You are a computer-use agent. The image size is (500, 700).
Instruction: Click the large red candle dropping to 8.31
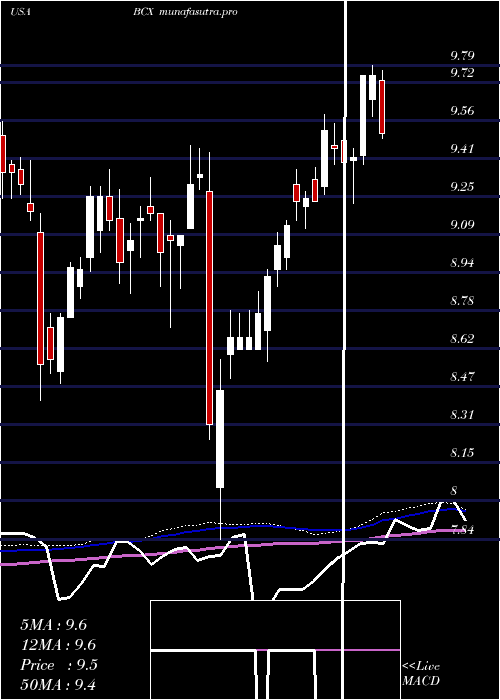(x=209, y=308)
